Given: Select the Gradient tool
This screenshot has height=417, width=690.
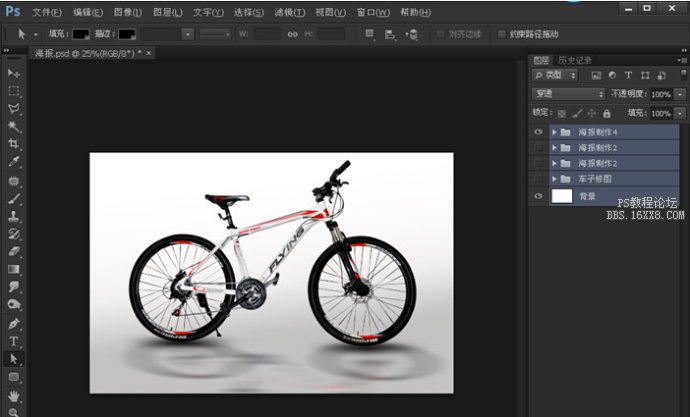Looking at the screenshot, I should click(14, 269).
